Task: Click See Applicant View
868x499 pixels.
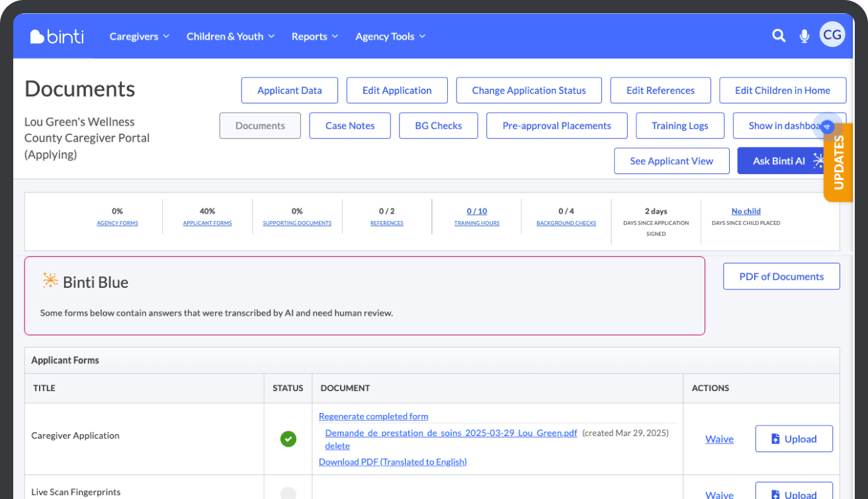Action: 672,161
